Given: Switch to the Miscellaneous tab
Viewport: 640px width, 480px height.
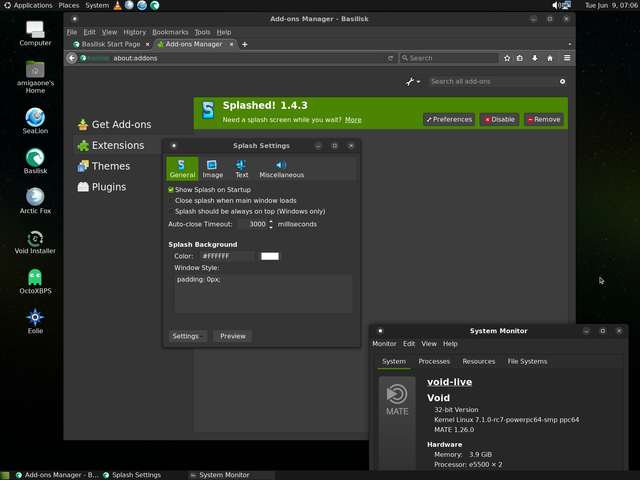Looking at the screenshot, I should [x=282, y=169].
